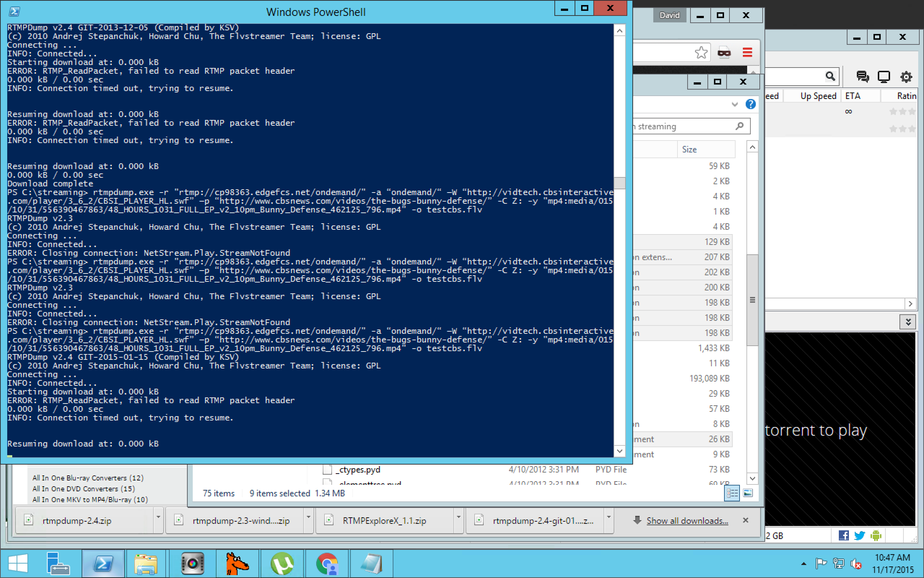Open the masked-face extension in Chrome toolbar
Viewport: 924px width, 578px height.
click(x=724, y=52)
